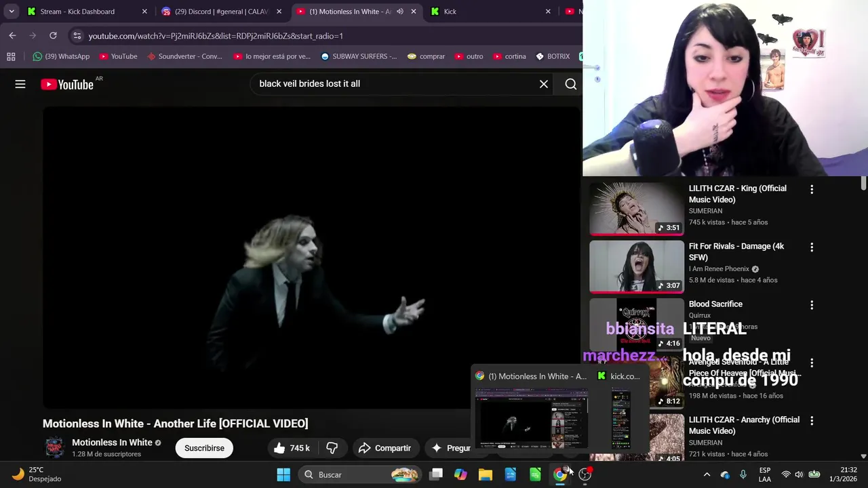
Task: Click the 'lo mejor está por ve...' bookmark
Action: 272,56
